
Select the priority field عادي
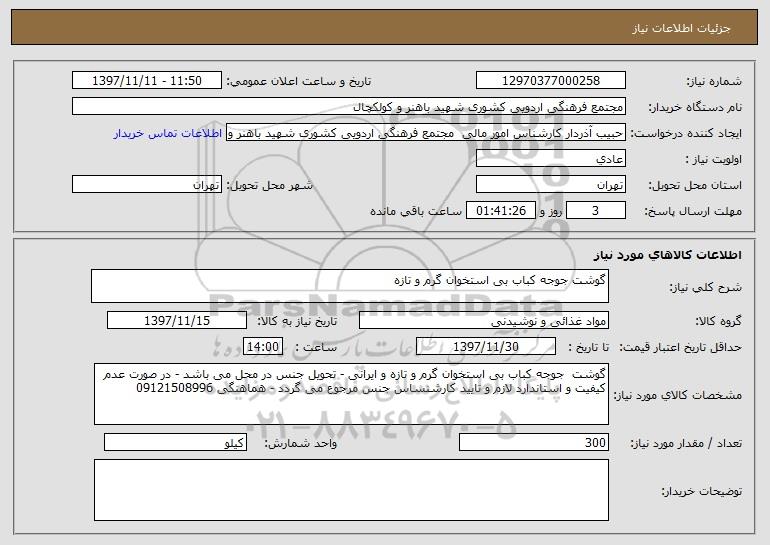click(550, 159)
